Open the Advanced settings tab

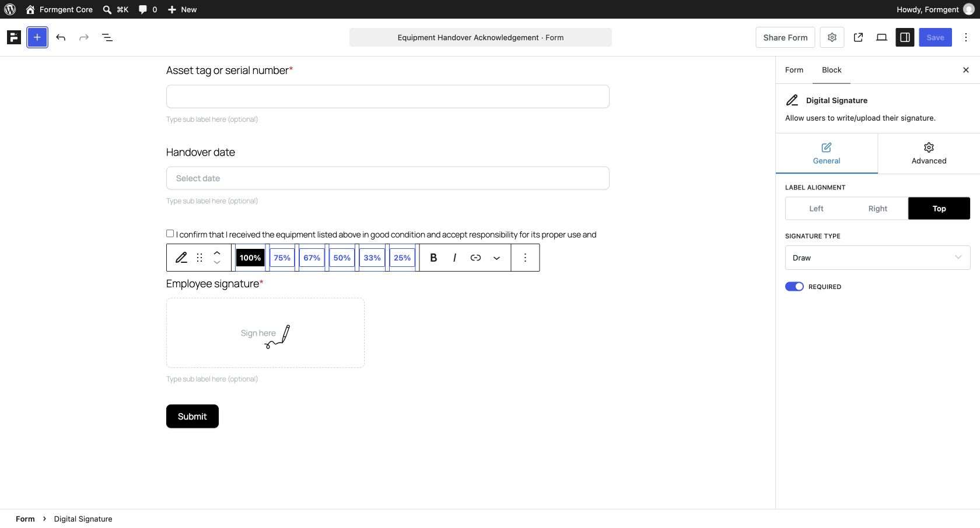click(x=929, y=154)
